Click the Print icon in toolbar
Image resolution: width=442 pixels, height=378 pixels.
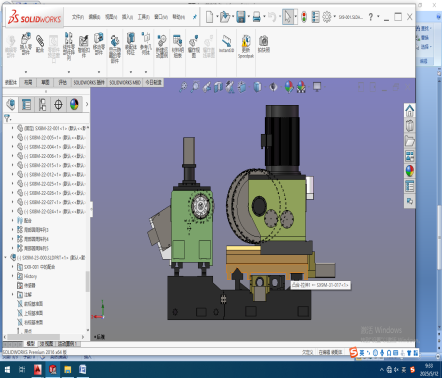[x=257, y=16]
